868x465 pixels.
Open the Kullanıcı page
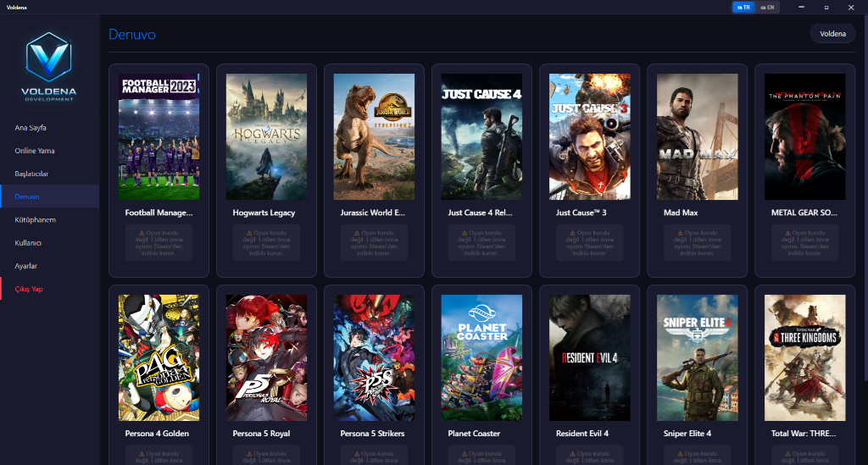[50, 243]
